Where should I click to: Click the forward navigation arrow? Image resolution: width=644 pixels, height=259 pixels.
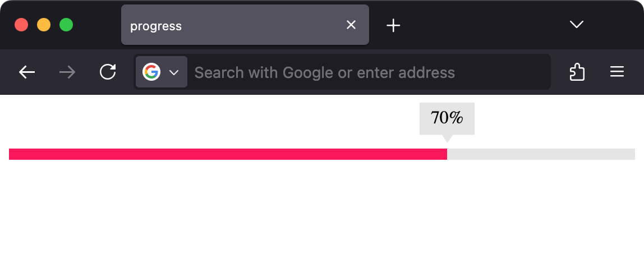click(67, 72)
